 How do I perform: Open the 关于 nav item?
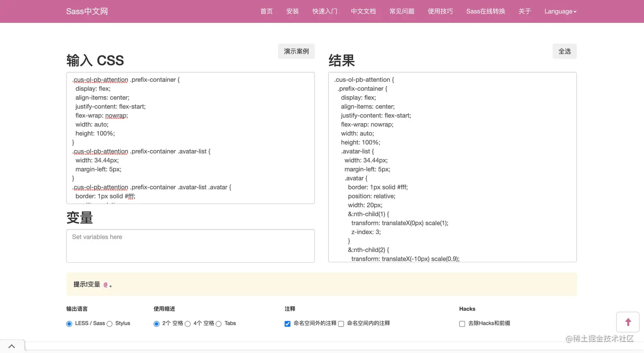coord(525,11)
